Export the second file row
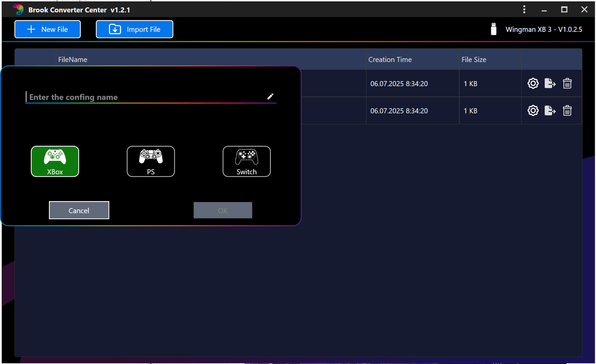Screen dimensions: 596x364 [550, 110]
